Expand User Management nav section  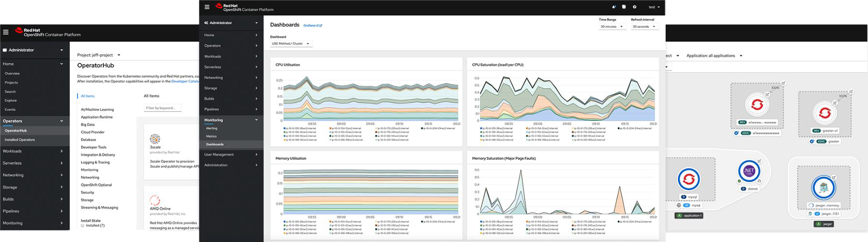pos(231,154)
